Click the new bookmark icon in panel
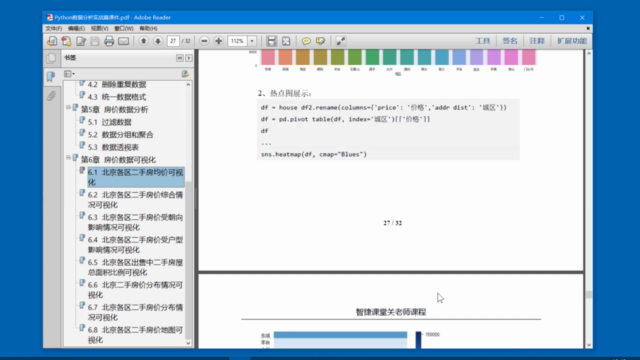The image size is (640, 360). (x=185, y=74)
